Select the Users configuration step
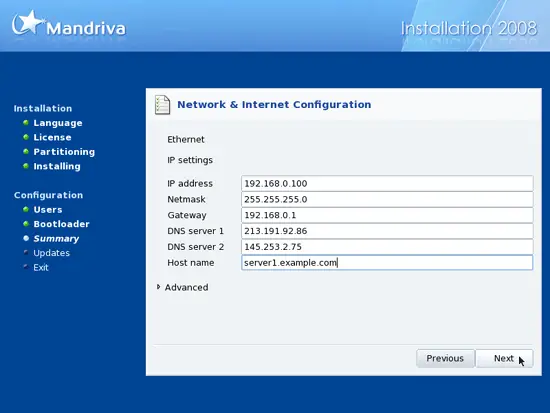The width and height of the screenshot is (550, 413). point(48,209)
